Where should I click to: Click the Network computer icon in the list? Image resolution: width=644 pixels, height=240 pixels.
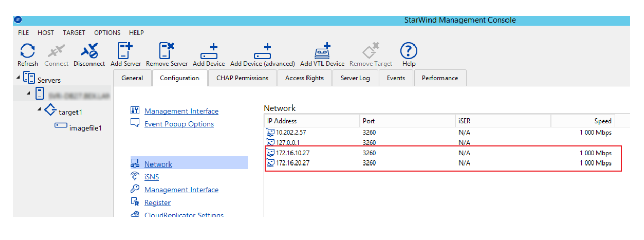point(135,163)
